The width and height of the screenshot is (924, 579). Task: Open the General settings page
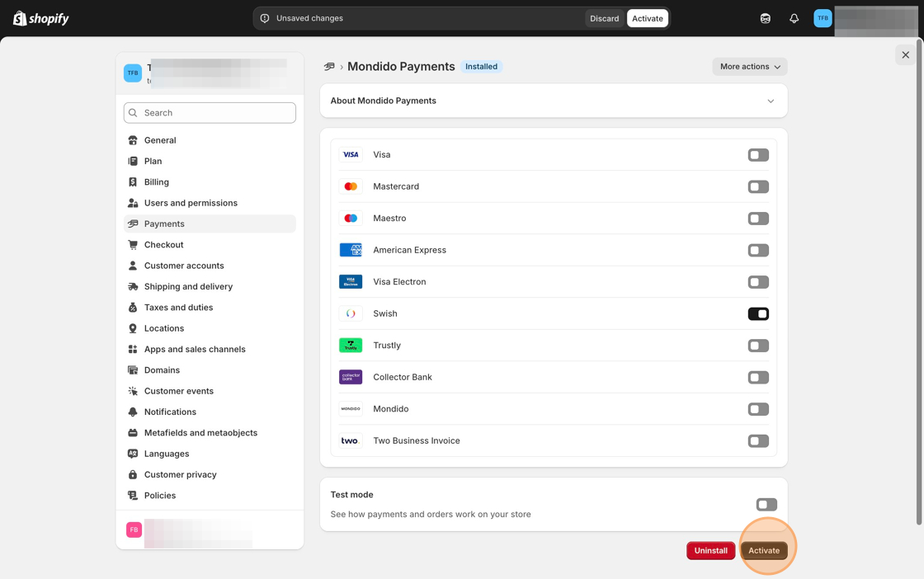tap(210, 140)
